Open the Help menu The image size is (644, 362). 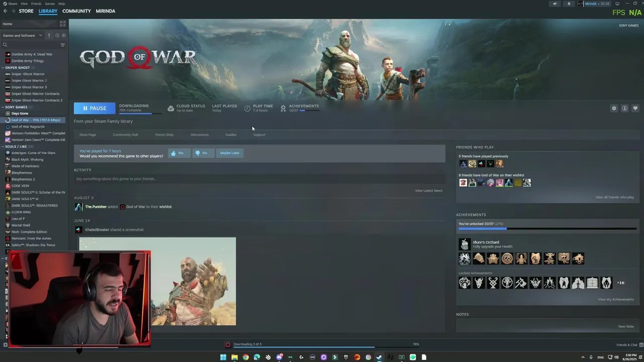tap(61, 4)
